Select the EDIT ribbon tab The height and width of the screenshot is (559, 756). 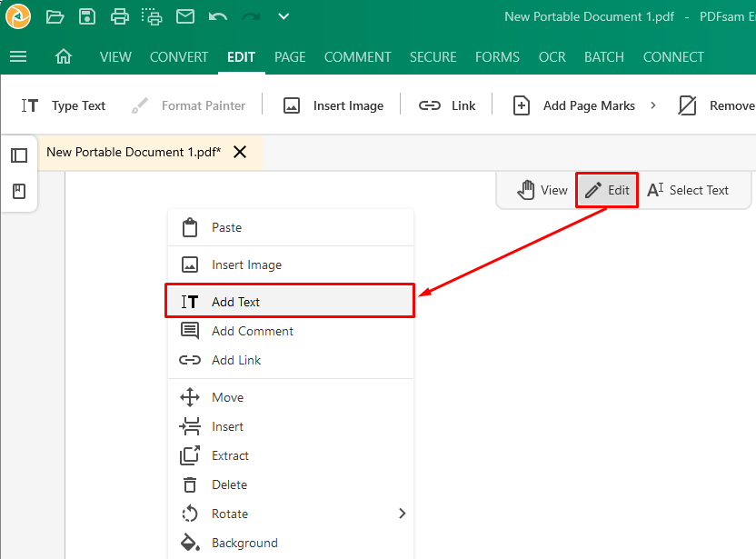tap(241, 57)
